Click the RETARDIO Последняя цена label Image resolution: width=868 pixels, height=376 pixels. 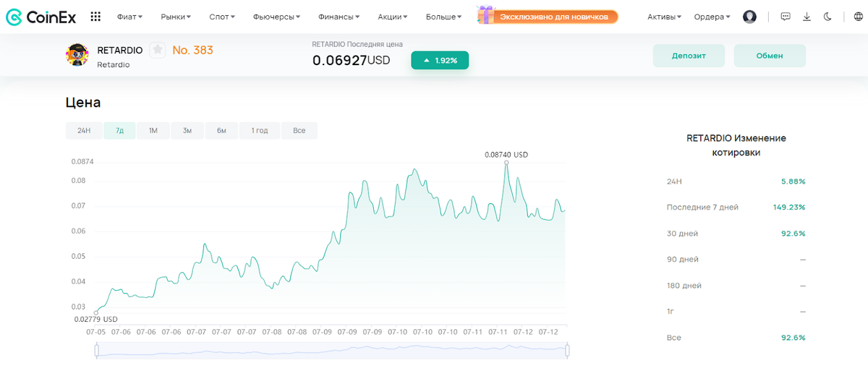click(x=357, y=44)
